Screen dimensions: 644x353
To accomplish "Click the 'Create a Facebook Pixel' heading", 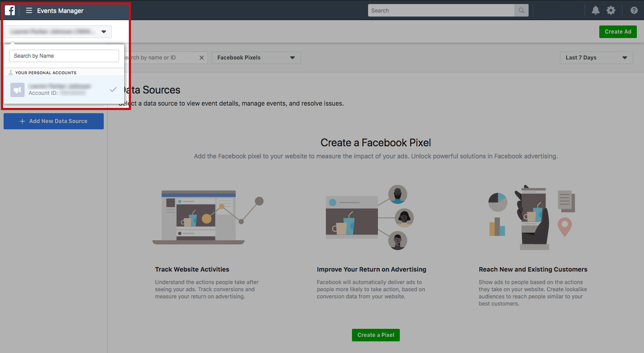I will (376, 143).
